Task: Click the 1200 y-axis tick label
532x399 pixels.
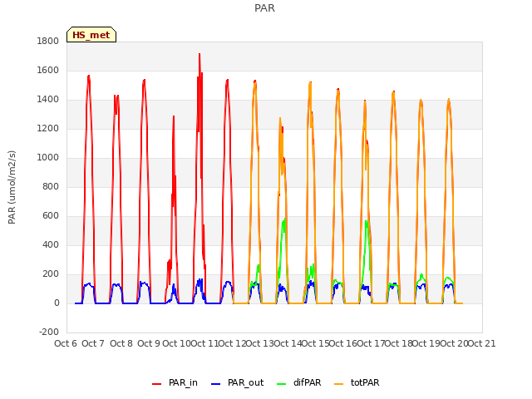Action: (x=48, y=129)
